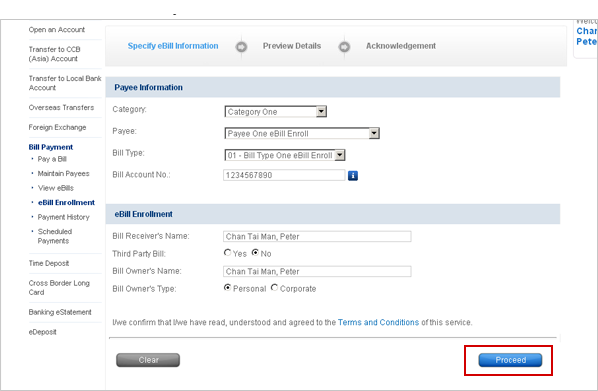Click the Clear button
The width and height of the screenshot is (598, 391).
(x=148, y=360)
